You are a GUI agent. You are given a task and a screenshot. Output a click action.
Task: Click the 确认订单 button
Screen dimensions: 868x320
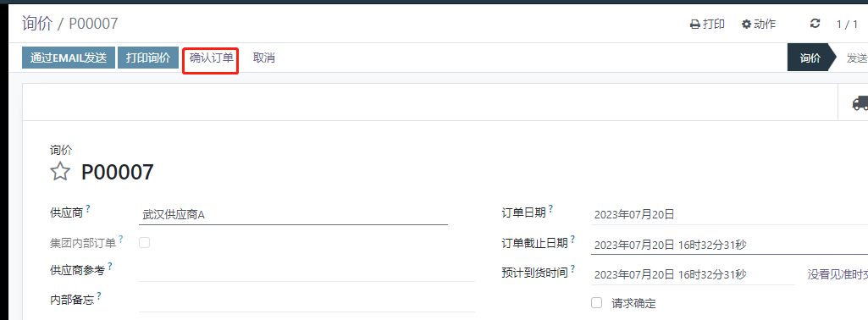pos(212,58)
